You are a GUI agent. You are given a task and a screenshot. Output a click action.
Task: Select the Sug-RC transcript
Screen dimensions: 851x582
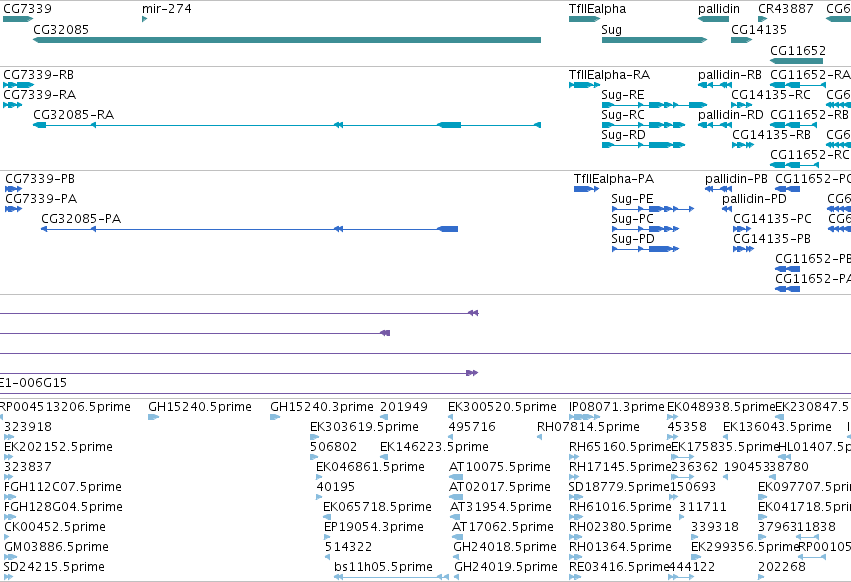643,125
